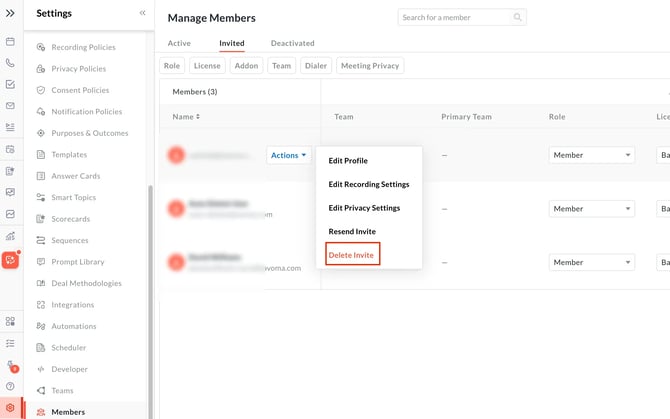Open Developer settings
The image size is (670, 419).
69,369
